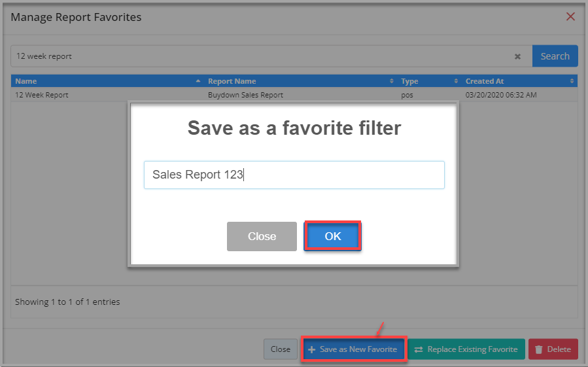
Task: Click the Buydown Sales Report cell
Action: (246, 95)
